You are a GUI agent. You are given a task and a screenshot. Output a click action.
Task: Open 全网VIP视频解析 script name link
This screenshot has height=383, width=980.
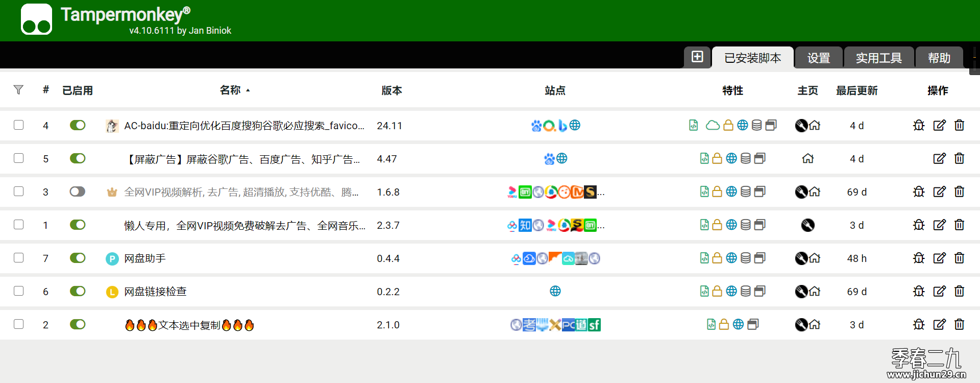(x=241, y=193)
